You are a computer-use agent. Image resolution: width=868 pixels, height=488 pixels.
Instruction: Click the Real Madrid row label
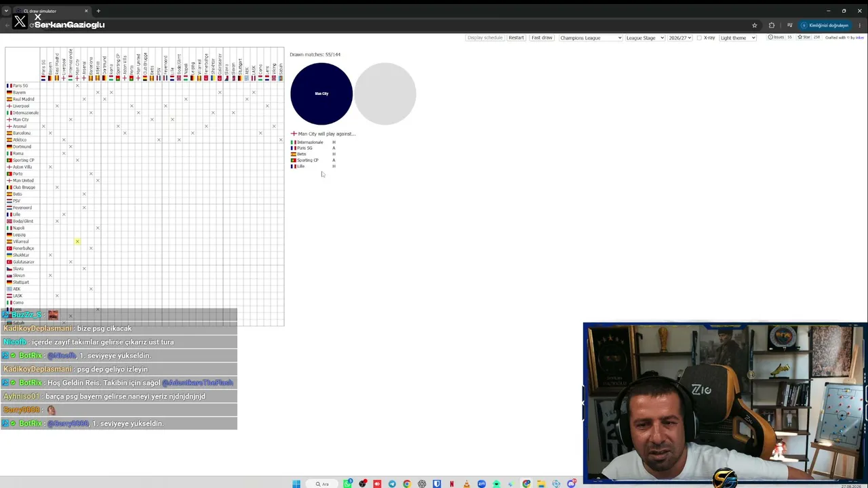(23, 99)
